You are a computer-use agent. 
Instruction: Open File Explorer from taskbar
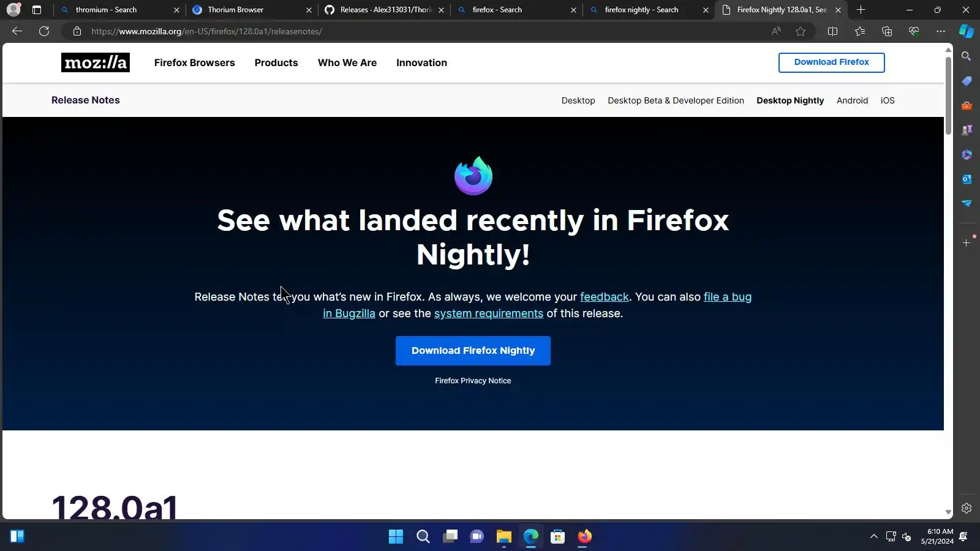504,537
